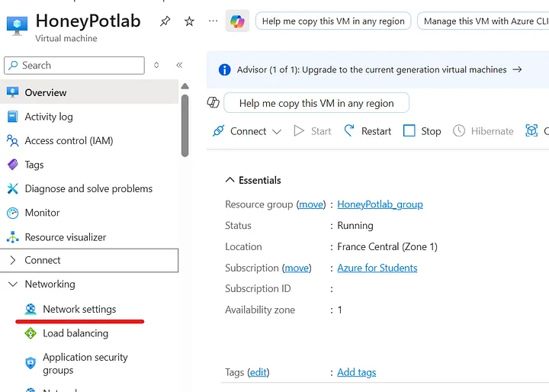Viewport: 549px width, 392px height.
Task: Click the search magnifier icon
Action: pyautogui.click(x=13, y=65)
